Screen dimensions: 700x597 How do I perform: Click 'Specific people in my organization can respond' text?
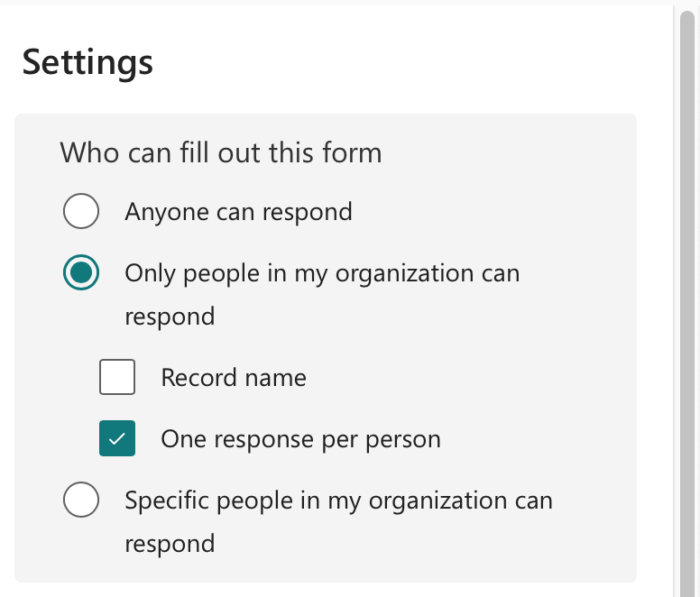(x=338, y=500)
